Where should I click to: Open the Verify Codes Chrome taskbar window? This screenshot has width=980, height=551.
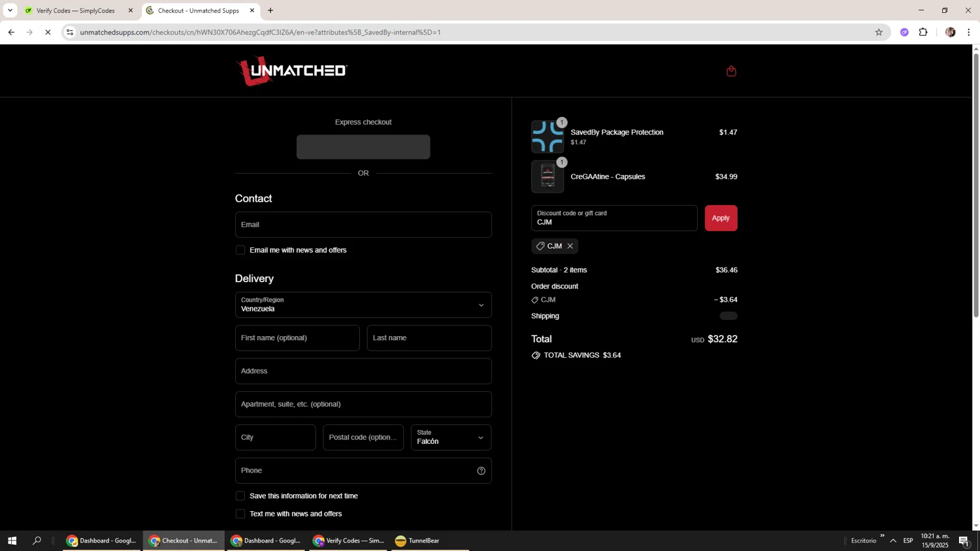point(348,541)
